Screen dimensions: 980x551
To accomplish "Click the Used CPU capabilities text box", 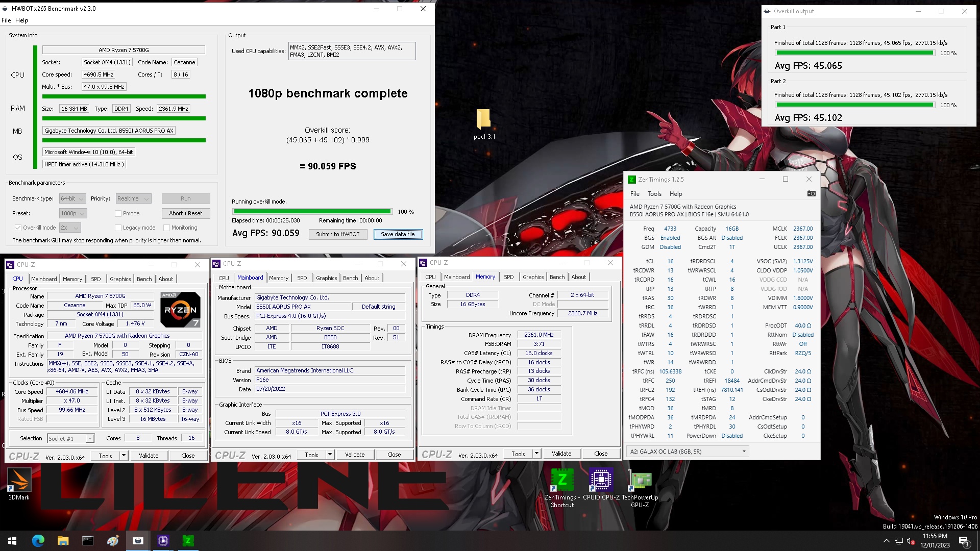I will [352, 51].
